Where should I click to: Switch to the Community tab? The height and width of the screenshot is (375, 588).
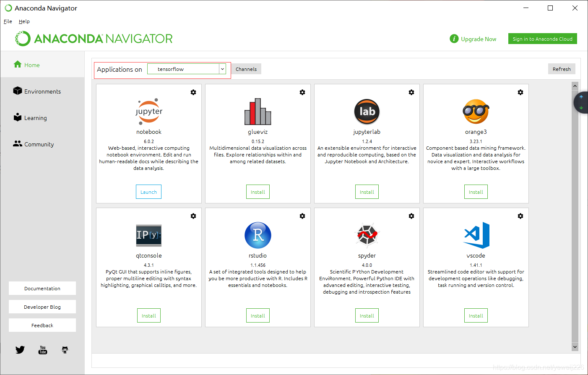point(42,144)
